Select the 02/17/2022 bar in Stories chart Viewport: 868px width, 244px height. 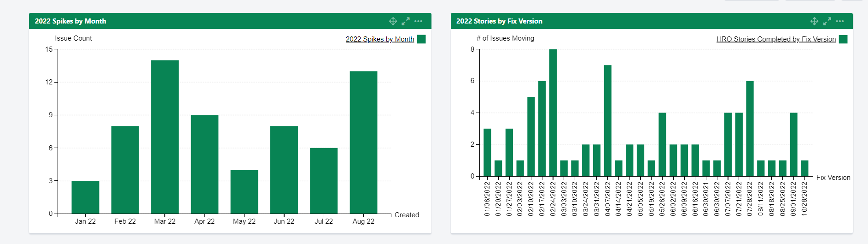(542, 129)
